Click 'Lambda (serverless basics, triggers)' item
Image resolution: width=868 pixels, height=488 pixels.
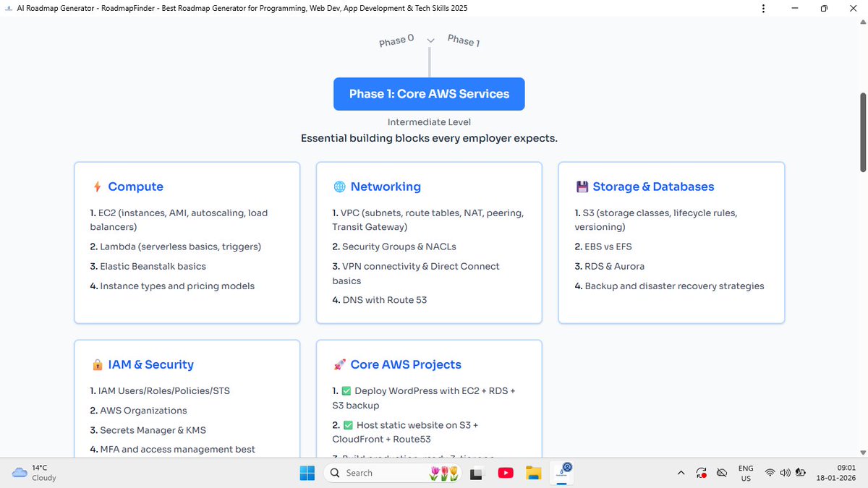pos(176,247)
